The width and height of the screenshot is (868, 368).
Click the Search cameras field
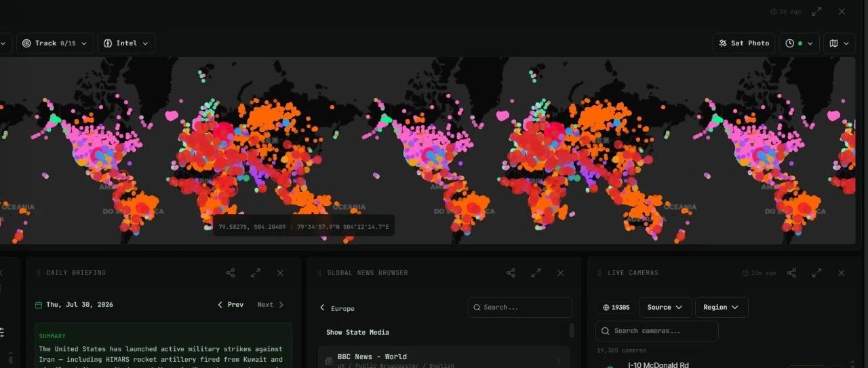pyautogui.click(x=656, y=331)
